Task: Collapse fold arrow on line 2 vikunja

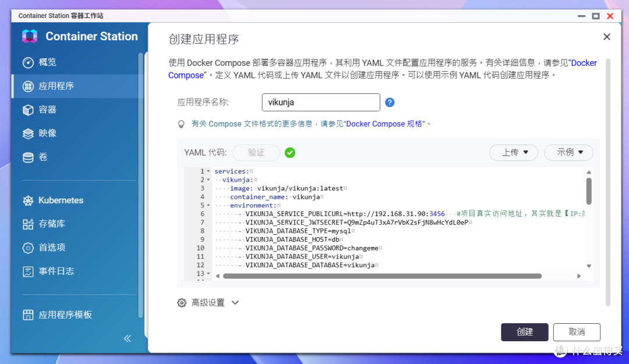Action: 208,180
